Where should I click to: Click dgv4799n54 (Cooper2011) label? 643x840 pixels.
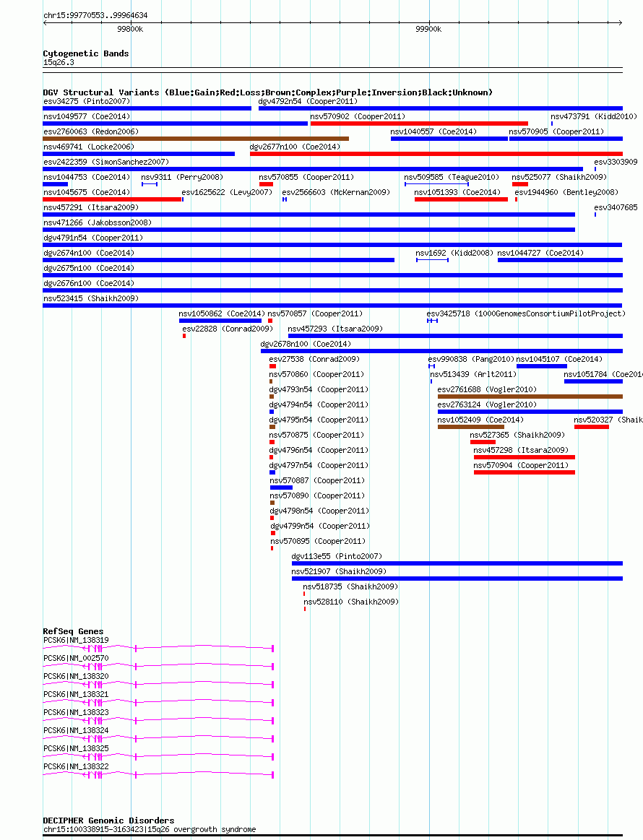(320, 526)
